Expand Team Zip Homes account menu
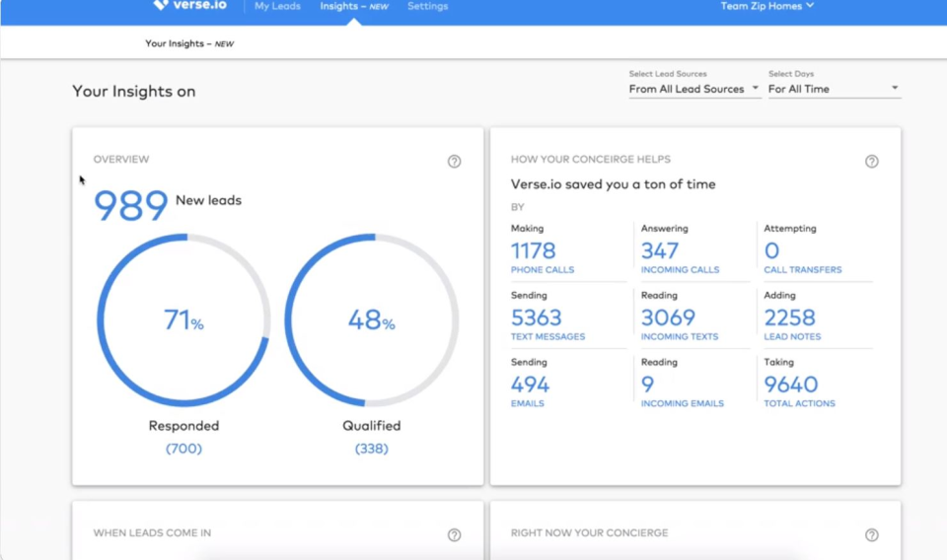This screenshot has height=560, width=947. pos(767,6)
